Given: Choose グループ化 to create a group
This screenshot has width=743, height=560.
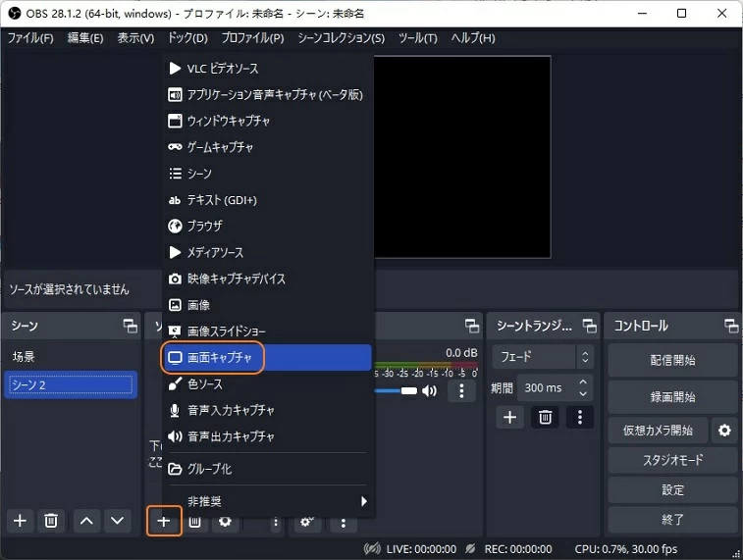Looking at the screenshot, I should tap(268, 469).
